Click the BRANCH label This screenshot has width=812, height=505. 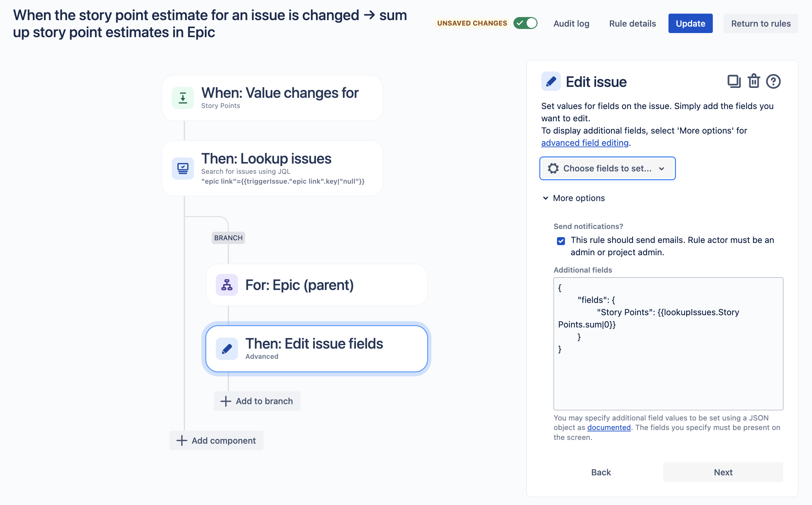(x=228, y=238)
